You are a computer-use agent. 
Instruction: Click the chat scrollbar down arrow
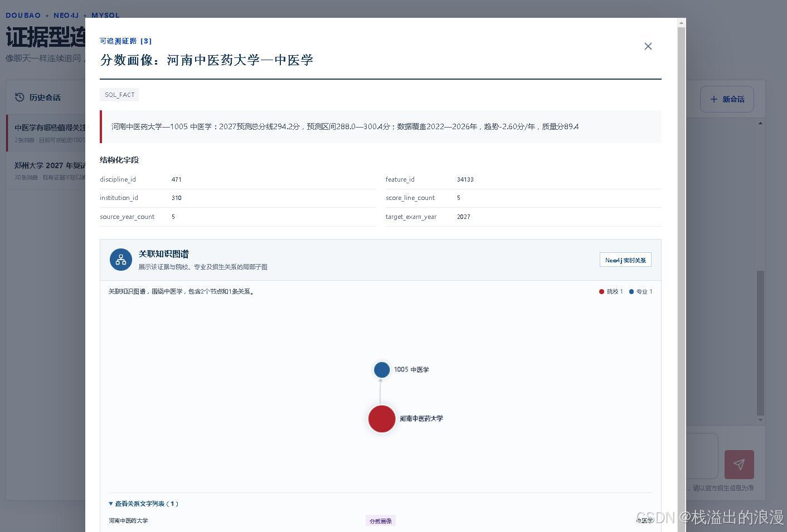point(760,419)
